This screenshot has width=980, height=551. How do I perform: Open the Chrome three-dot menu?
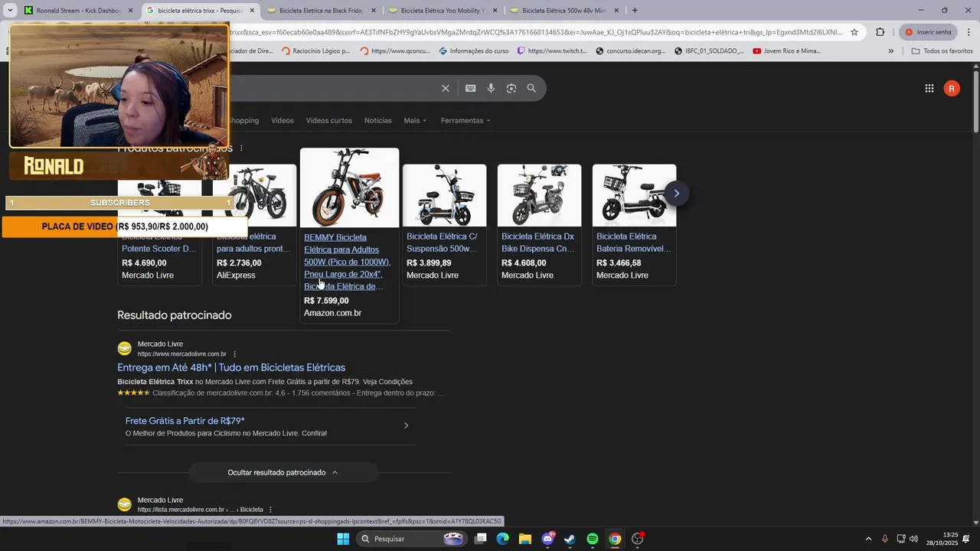[969, 32]
